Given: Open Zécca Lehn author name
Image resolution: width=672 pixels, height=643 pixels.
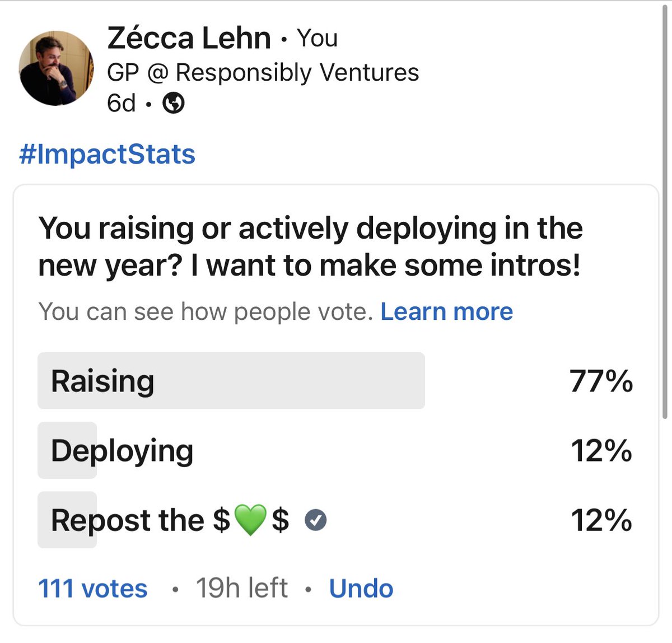Looking at the screenshot, I should click(x=189, y=38).
